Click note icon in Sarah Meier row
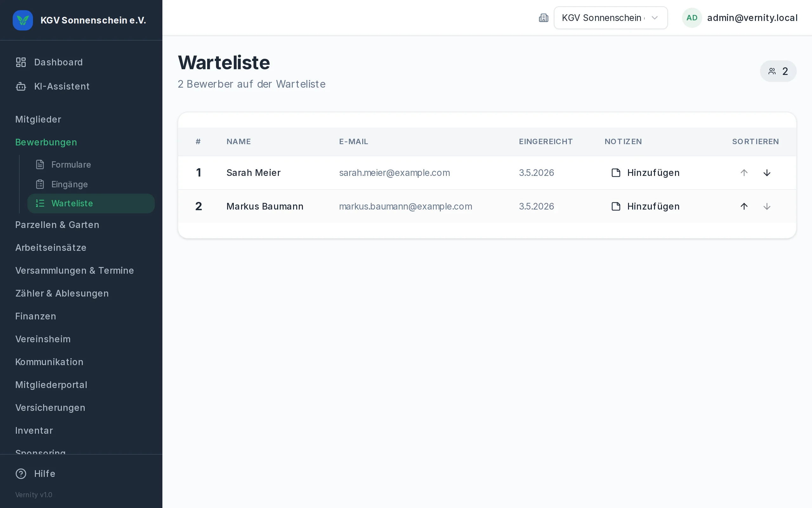812x508 pixels. point(616,173)
